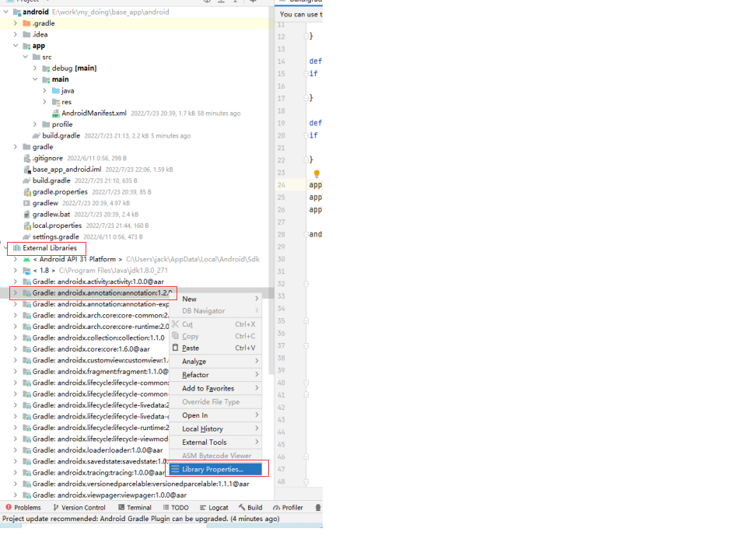This screenshot has height=560, width=745.
Task: Open the Logcat panel
Action: click(x=215, y=507)
